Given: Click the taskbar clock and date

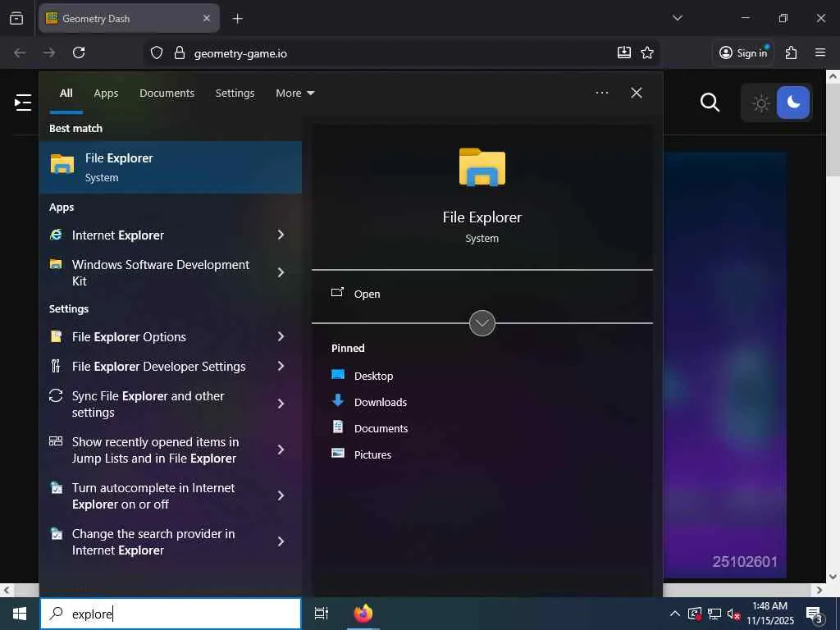Looking at the screenshot, I should (770, 614).
